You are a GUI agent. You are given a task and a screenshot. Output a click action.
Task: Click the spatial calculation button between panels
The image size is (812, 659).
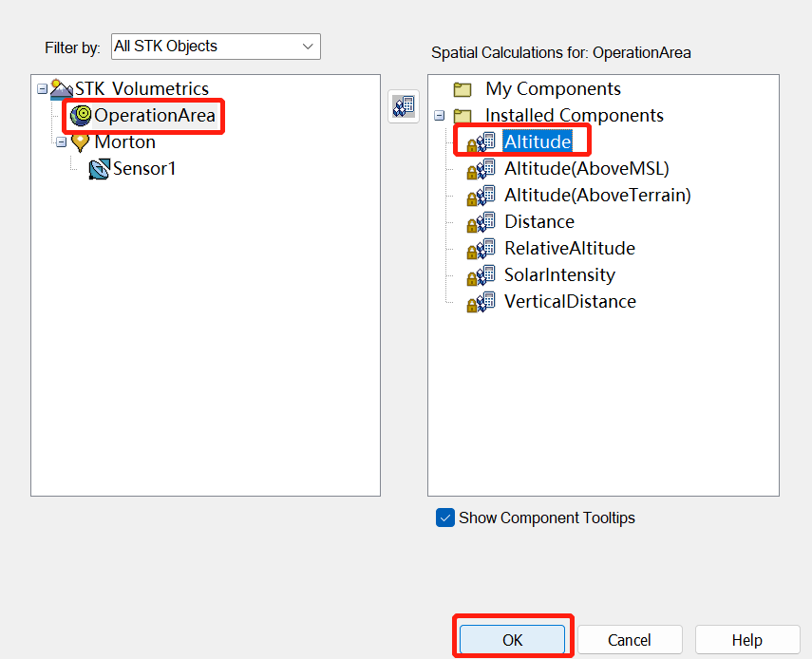tap(404, 107)
